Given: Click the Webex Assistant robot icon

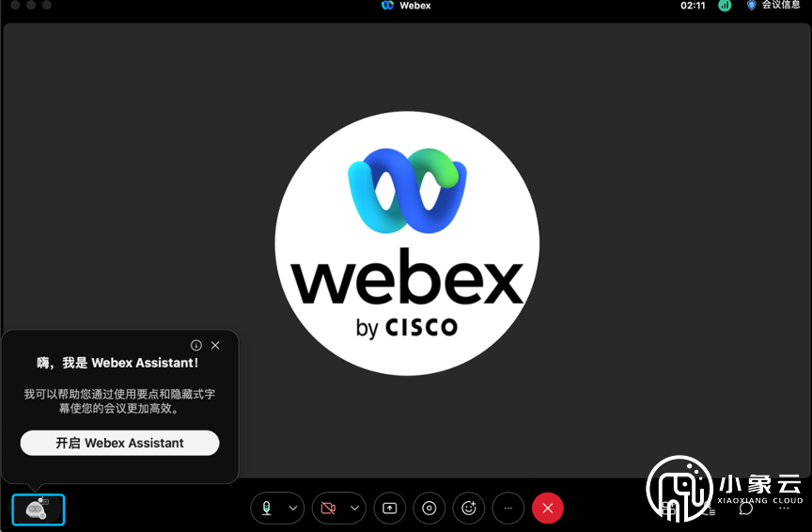Looking at the screenshot, I should point(38,509).
